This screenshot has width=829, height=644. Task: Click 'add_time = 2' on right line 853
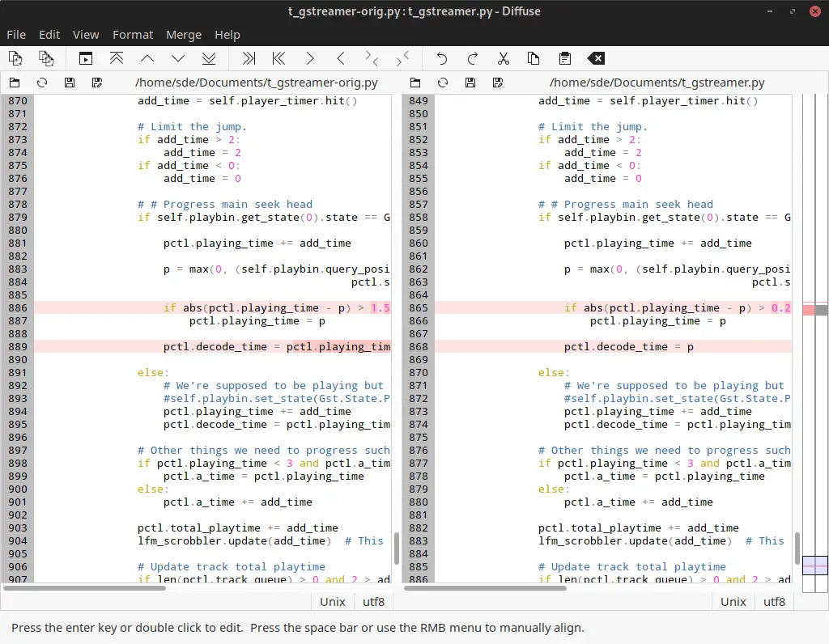point(602,153)
